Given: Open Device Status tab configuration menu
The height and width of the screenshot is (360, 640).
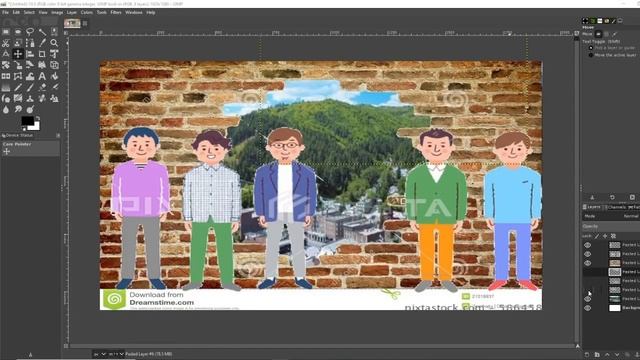Looking at the screenshot, I should click(58, 135).
